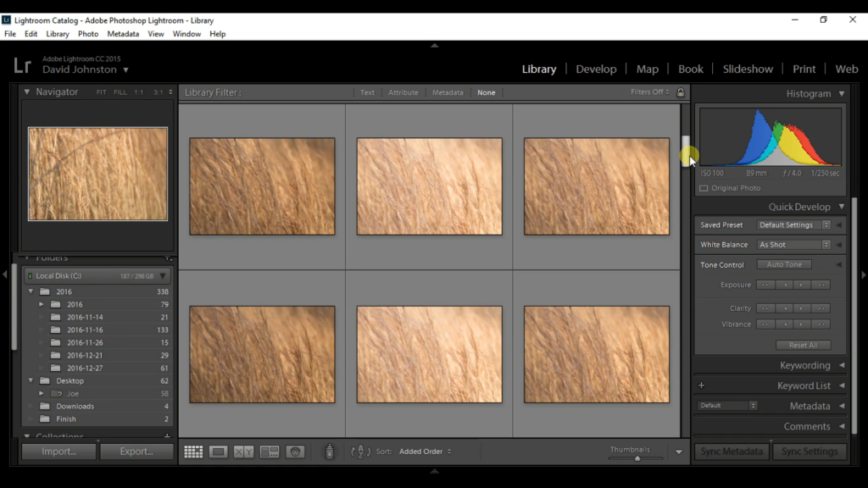The height and width of the screenshot is (488, 868).
Task: Click the grid vertical scrollbar handle
Action: pos(685,151)
